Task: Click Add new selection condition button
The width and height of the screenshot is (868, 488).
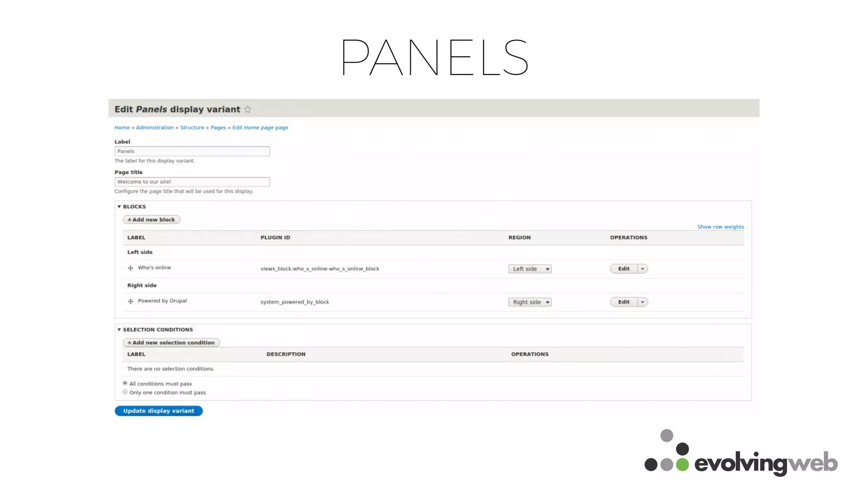Action: 171,342
